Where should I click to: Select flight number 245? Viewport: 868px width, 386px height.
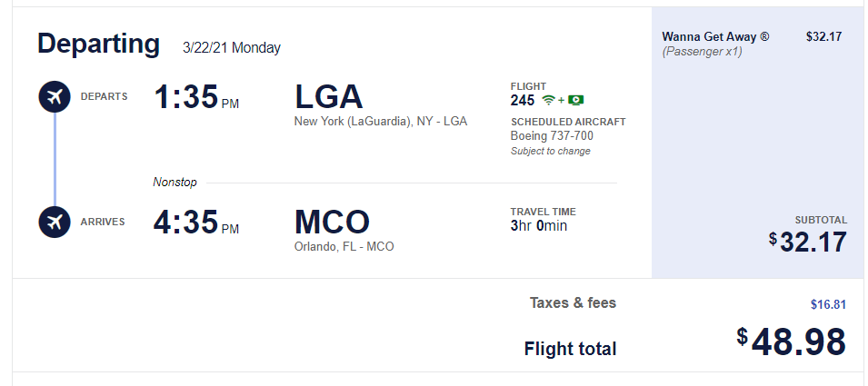tap(523, 100)
